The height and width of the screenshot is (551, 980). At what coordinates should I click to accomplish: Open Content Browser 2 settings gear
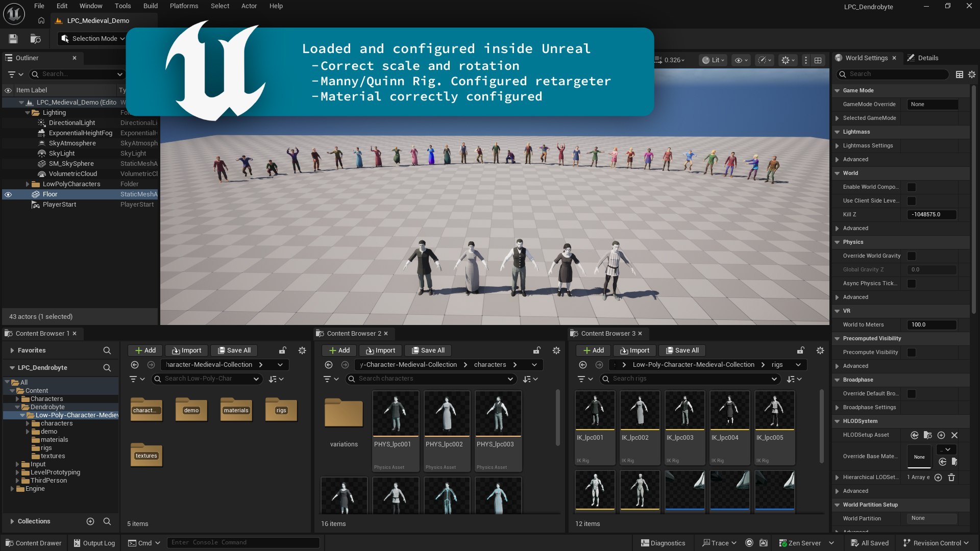point(556,350)
